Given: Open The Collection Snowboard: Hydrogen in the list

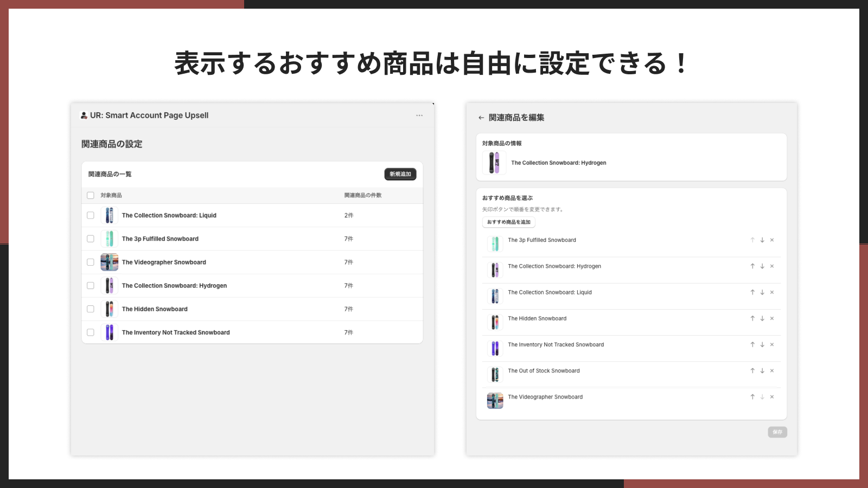Looking at the screenshot, I should 252,285.
